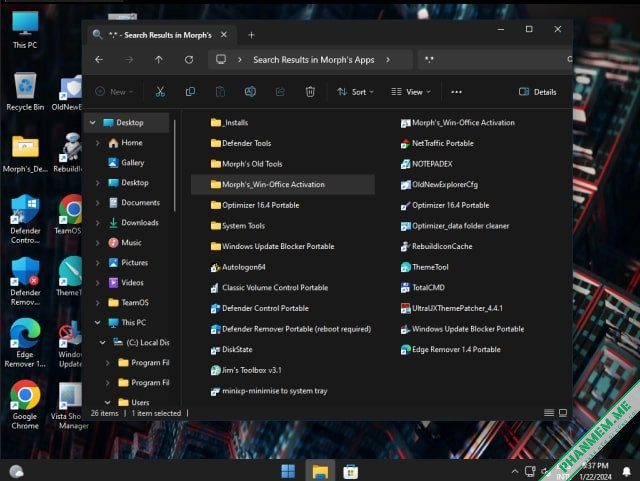Select the System Tools folder
Image resolution: width=640 pixels, height=481 pixels.
point(238,226)
